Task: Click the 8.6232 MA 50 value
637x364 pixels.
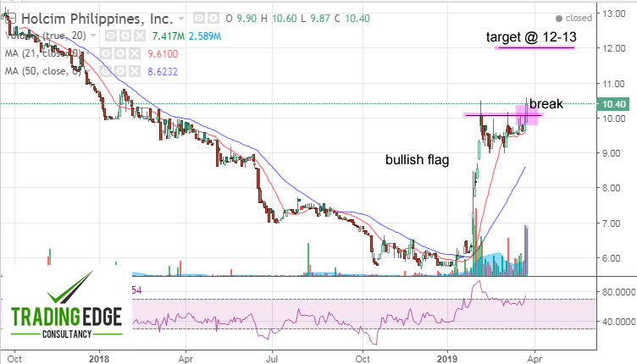Action: 163,72
